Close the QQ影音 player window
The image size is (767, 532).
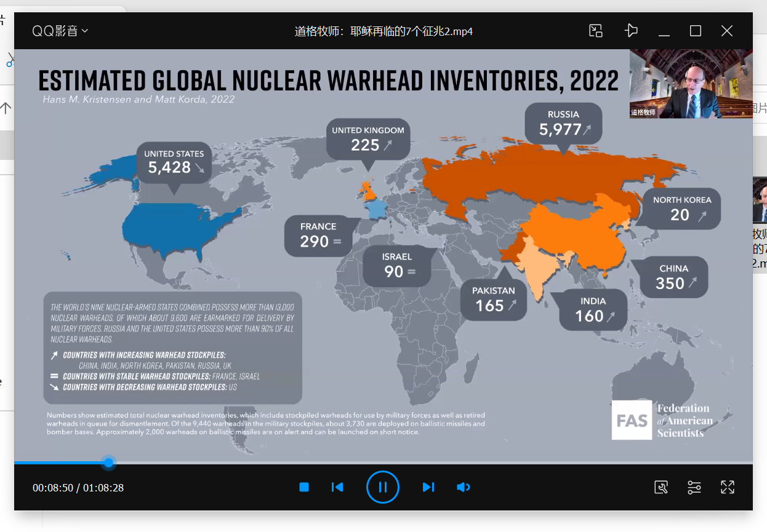click(x=727, y=31)
